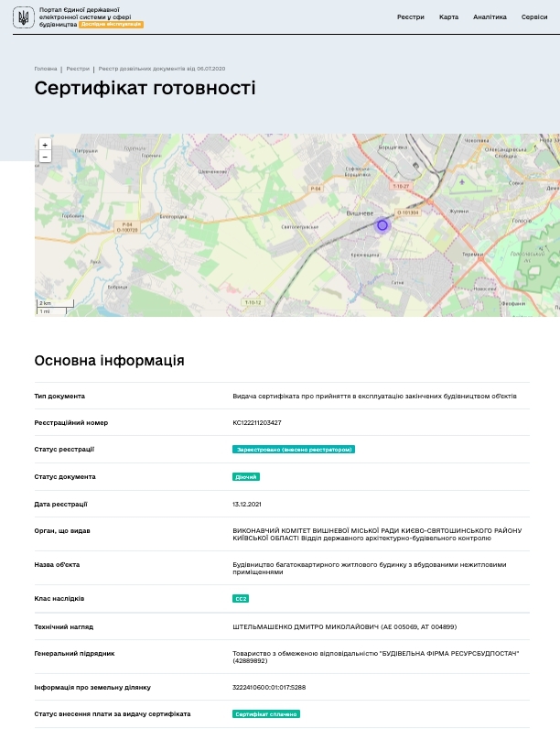Click the Статус реєстрації row label
Image resolution: width=560 pixels, height=729 pixels.
click(x=64, y=449)
